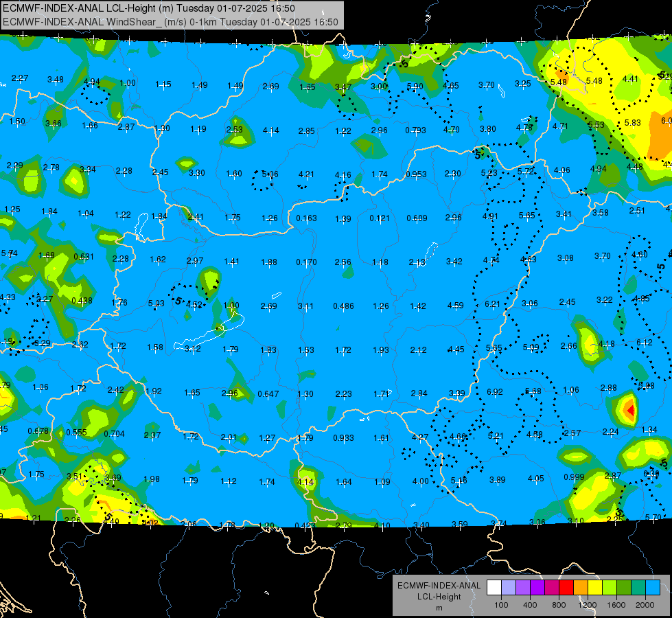Viewport: 672px width, 618px height.
Task: Click the wind shear value 0.121
Action: tap(380, 218)
